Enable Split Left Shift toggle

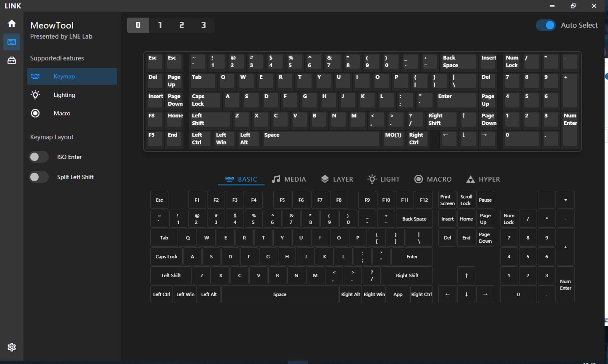[x=39, y=177]
